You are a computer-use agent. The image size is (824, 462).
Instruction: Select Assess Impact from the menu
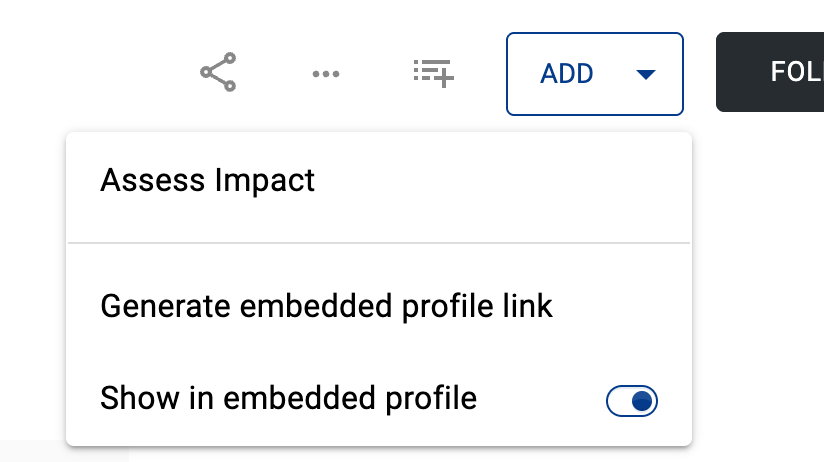208,180
